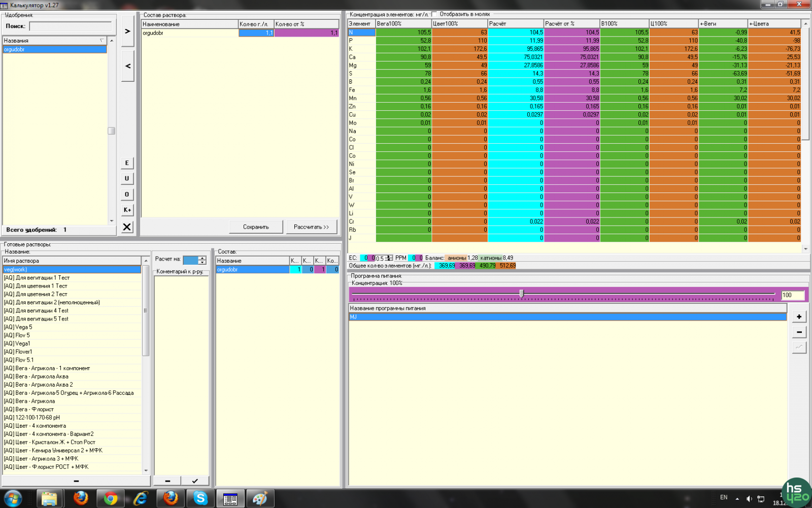Select the 'MJ' nutrition program row
Viewport: 812px width, 508px height.
click(567, 317)
